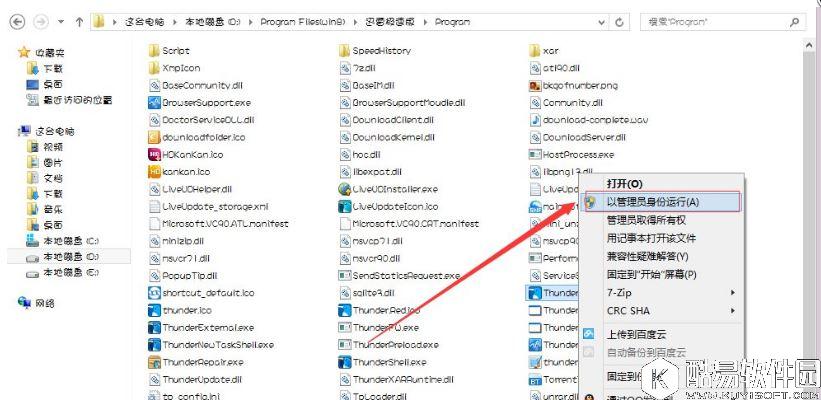
Task: Expand the chevron after 这台电脑 breadcrumb
Action: point(173,22)
